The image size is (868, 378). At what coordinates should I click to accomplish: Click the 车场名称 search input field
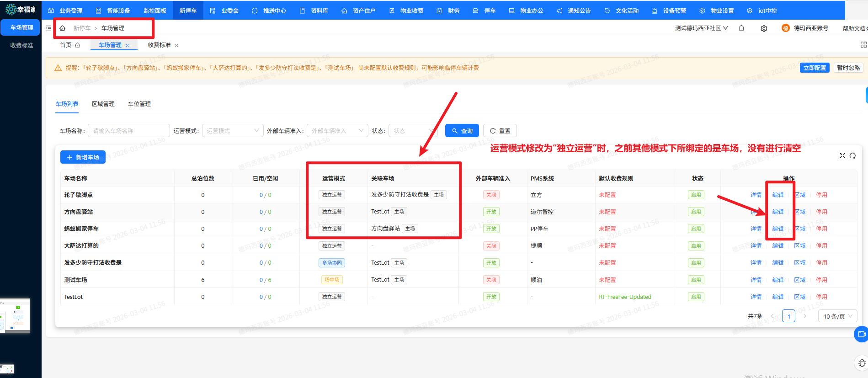click(128, 131)
